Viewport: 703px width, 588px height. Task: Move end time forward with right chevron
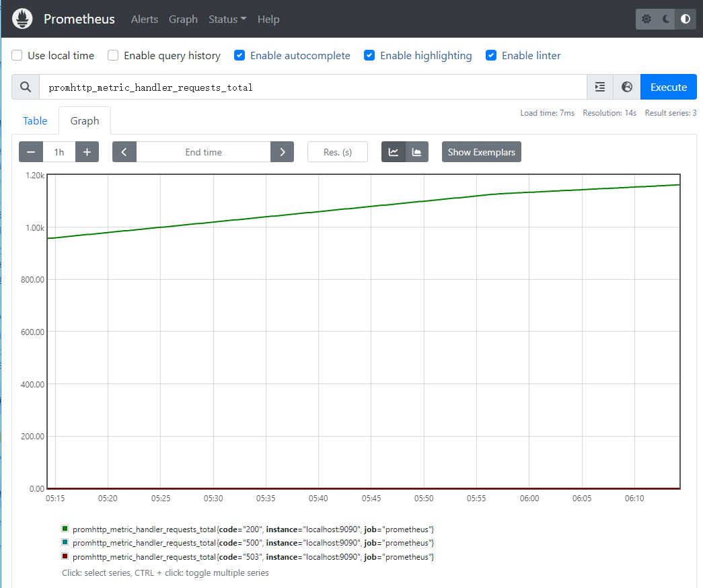(282, 152)
